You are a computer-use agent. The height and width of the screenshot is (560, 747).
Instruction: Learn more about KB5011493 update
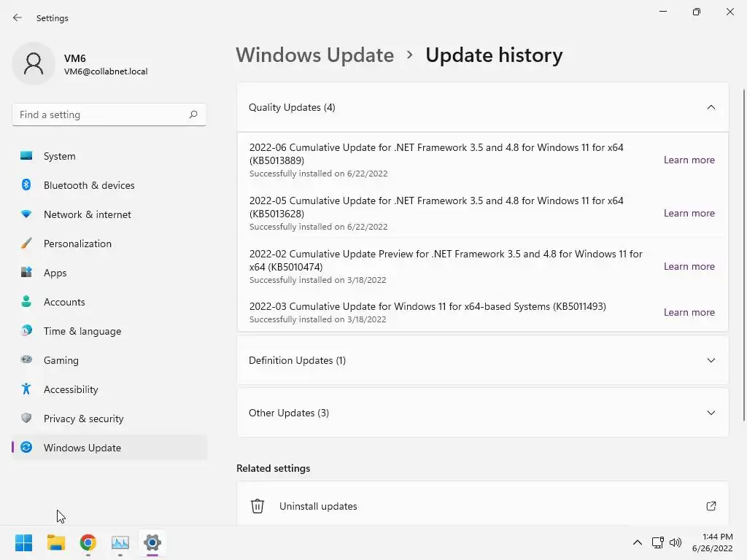click(x=689, y=312)
